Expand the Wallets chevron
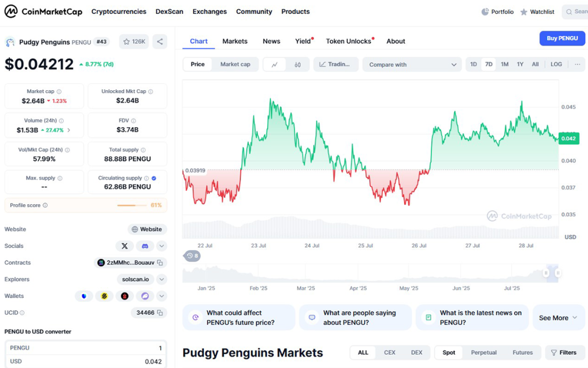 point(161,296)
